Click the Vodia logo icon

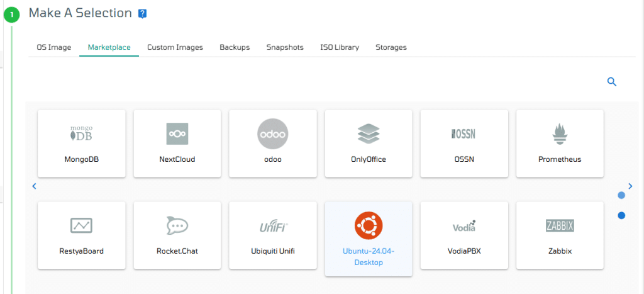(464, 226)
